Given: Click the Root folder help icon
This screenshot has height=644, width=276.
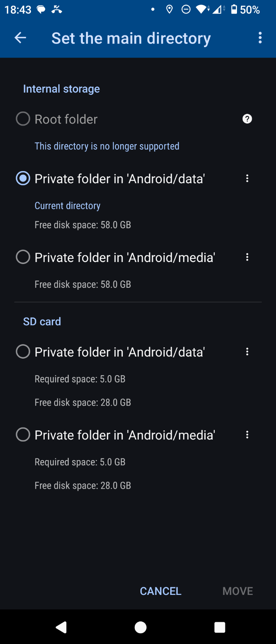Looking at the screenshot, I should 247,119.
